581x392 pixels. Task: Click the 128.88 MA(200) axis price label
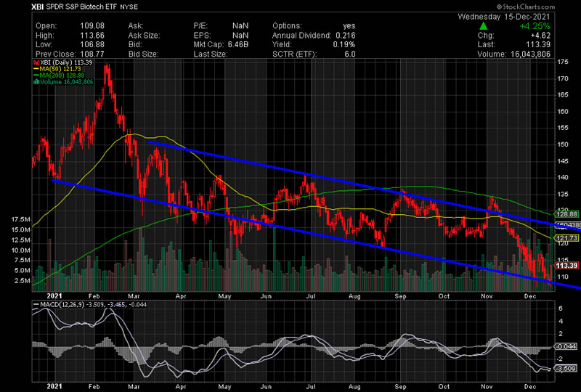(567, 215)
